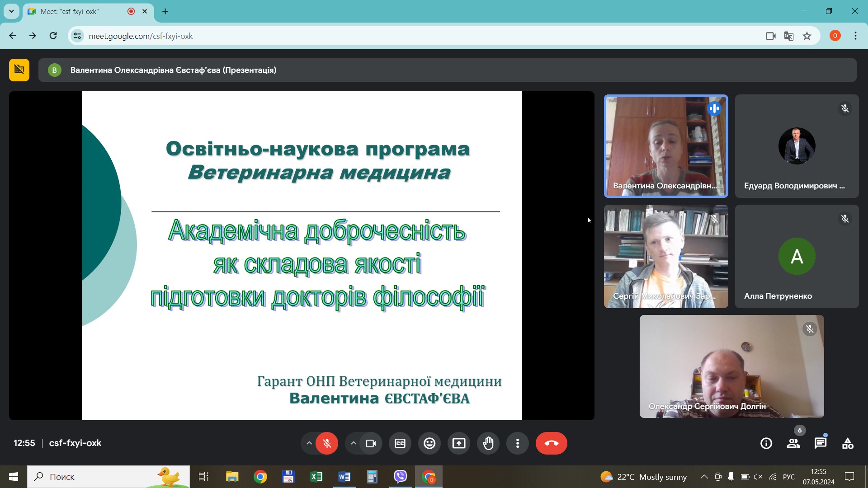This screenshot has height=488, width=868.
Task: Open Viber from the taskbar
Action: (x=400, y=477)
